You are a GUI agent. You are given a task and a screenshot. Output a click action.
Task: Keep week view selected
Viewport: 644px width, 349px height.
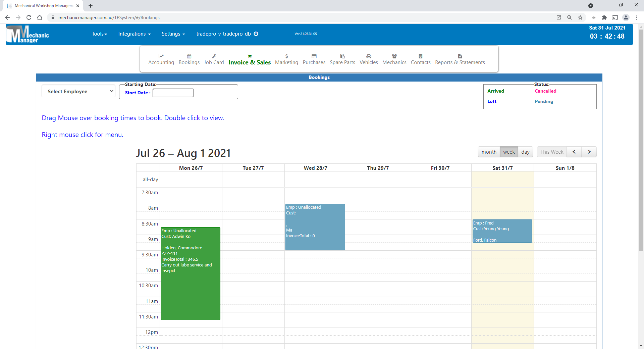pos(508,152)
